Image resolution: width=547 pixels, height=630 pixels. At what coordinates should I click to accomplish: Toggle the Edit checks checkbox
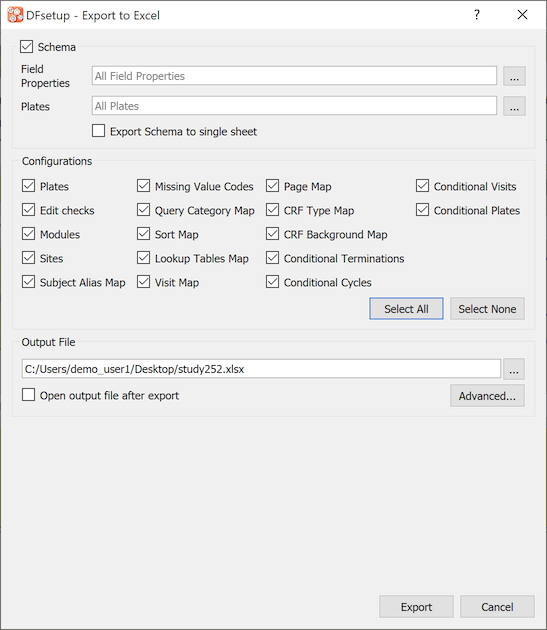click(x=29, y=210)
